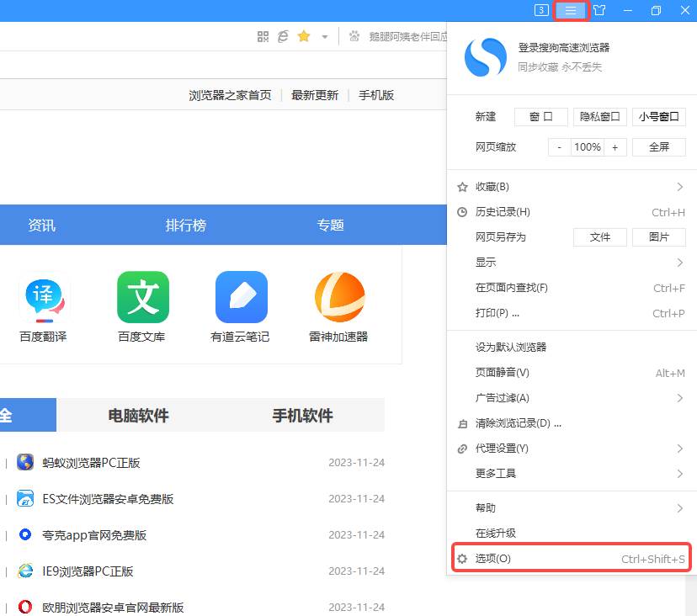Open the skin changer shirt icon

[599, 10]
